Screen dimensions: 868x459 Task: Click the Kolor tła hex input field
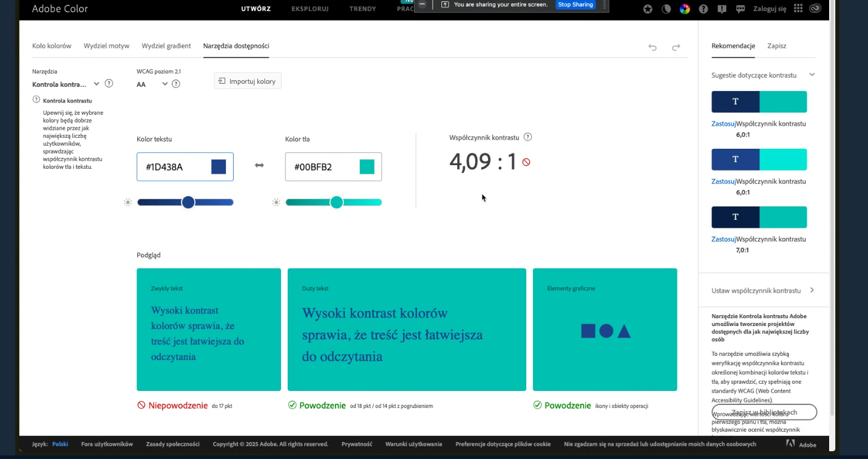point(333,167)
